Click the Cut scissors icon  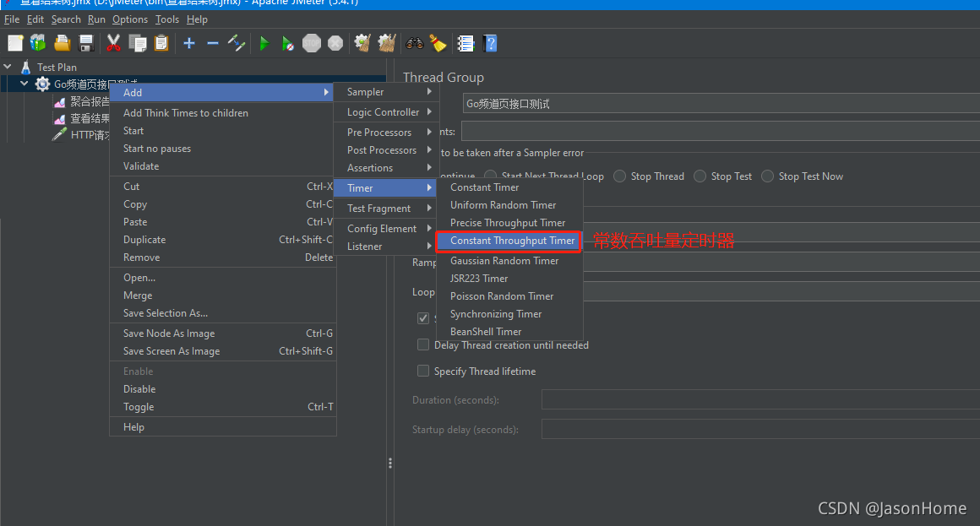click(x=113, y=43)
